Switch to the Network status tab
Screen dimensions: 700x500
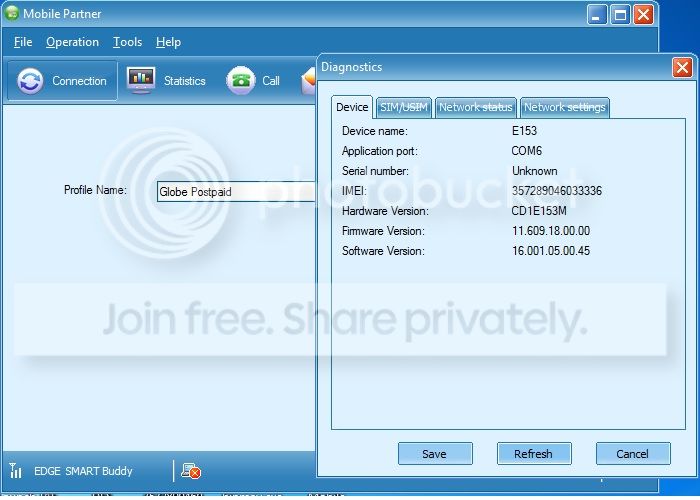[x=475, y=108]
